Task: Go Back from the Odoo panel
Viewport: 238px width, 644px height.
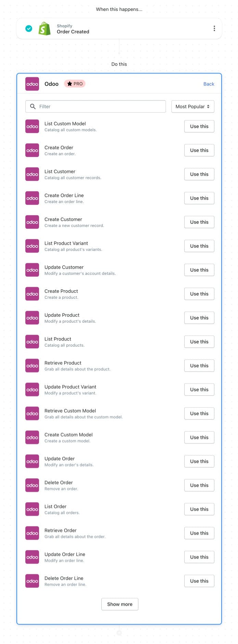Action: click(209, 84)
